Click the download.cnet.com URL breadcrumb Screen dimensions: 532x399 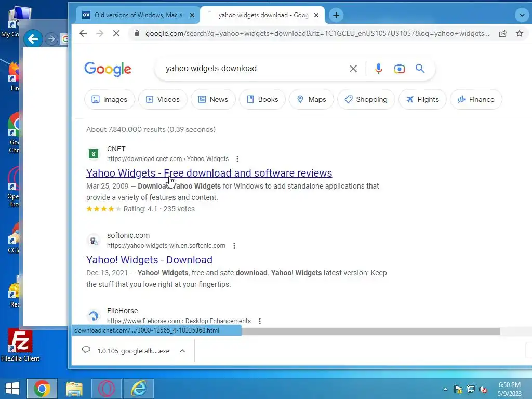(168, 159)
